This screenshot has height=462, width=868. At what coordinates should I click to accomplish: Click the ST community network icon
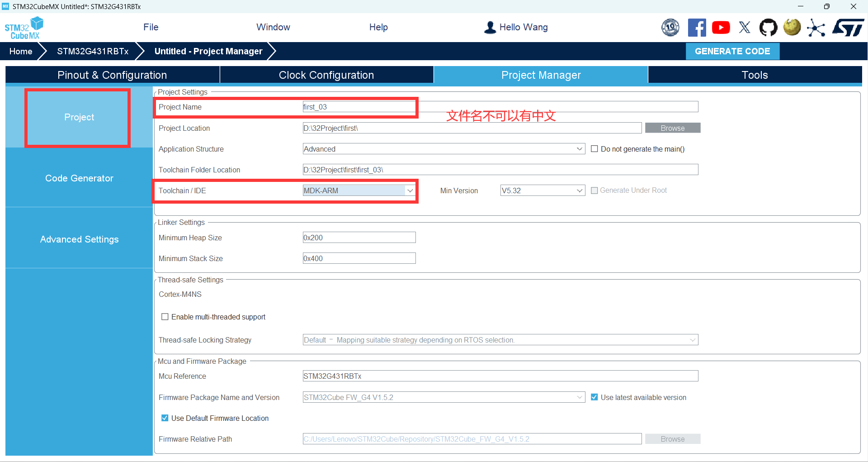pos(816,28)
